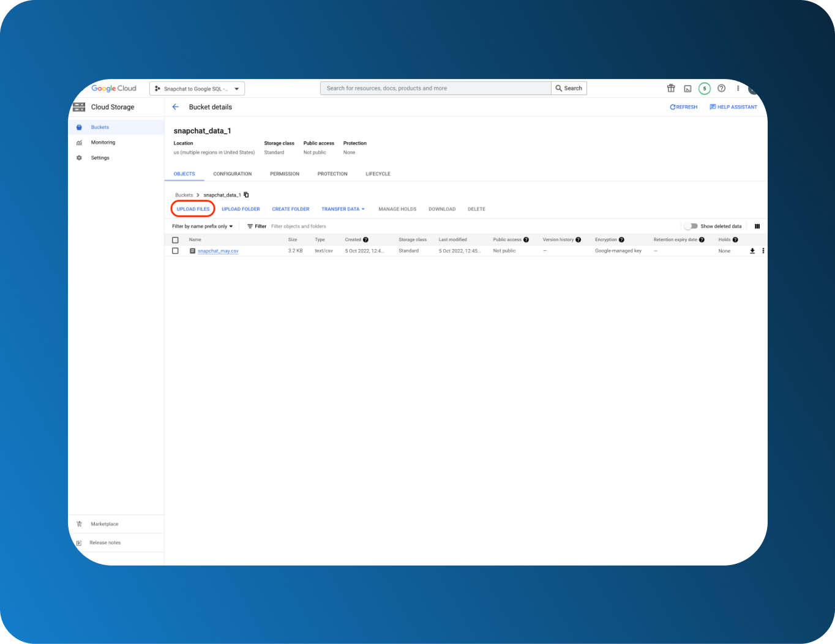Viewport: 835px width, 644px height.
Task: Click the Upload Files button
Action: tap(193, 209)
